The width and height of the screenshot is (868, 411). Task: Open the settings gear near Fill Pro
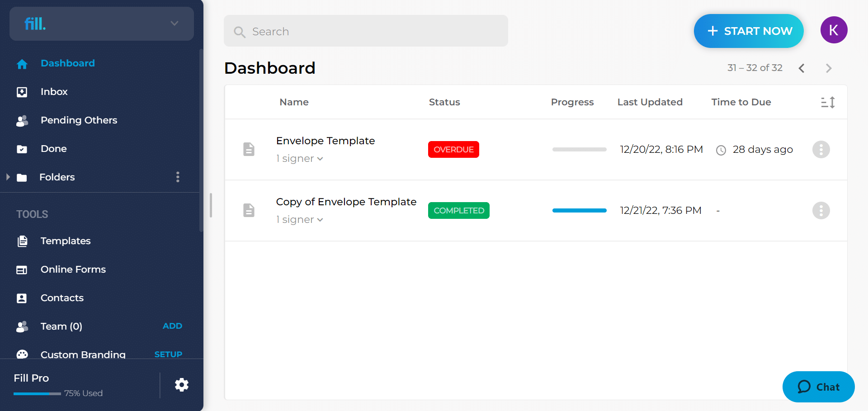coord(181,384)
